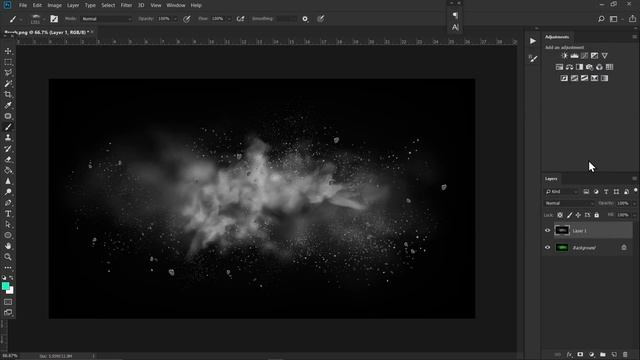Viewport: 640px width, 360px height.
Task: Select the Layer 1 thumbnail
Action: click(x=562, y=231)
